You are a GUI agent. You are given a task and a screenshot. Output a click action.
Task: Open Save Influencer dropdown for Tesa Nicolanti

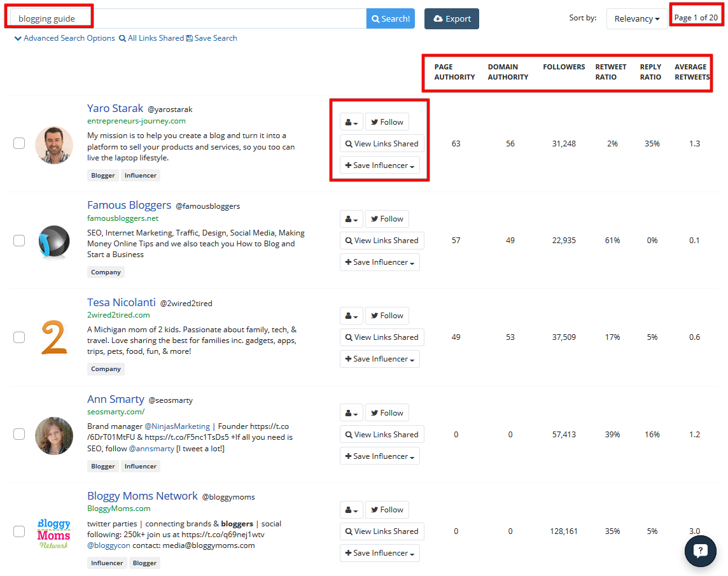coord(380,359)
